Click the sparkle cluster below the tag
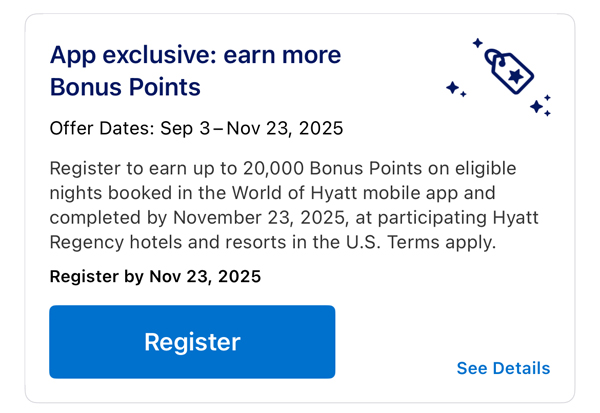The width and height of the screenshot is (600, 413). [x=540, y=106]
